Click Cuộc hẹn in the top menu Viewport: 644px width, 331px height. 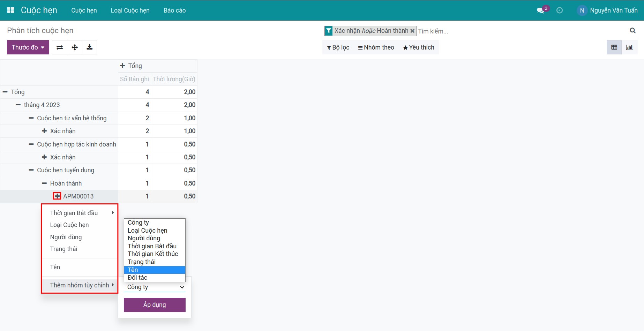[x=84, y=10]
